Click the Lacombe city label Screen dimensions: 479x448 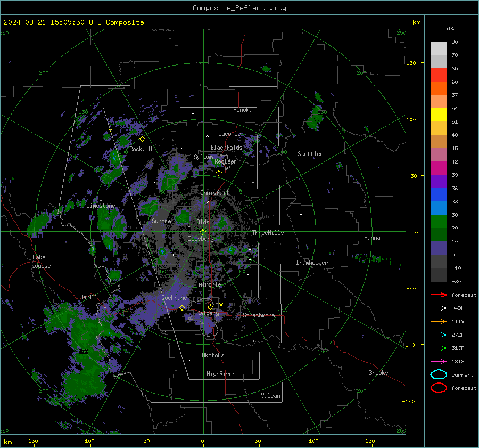(229, 134)
